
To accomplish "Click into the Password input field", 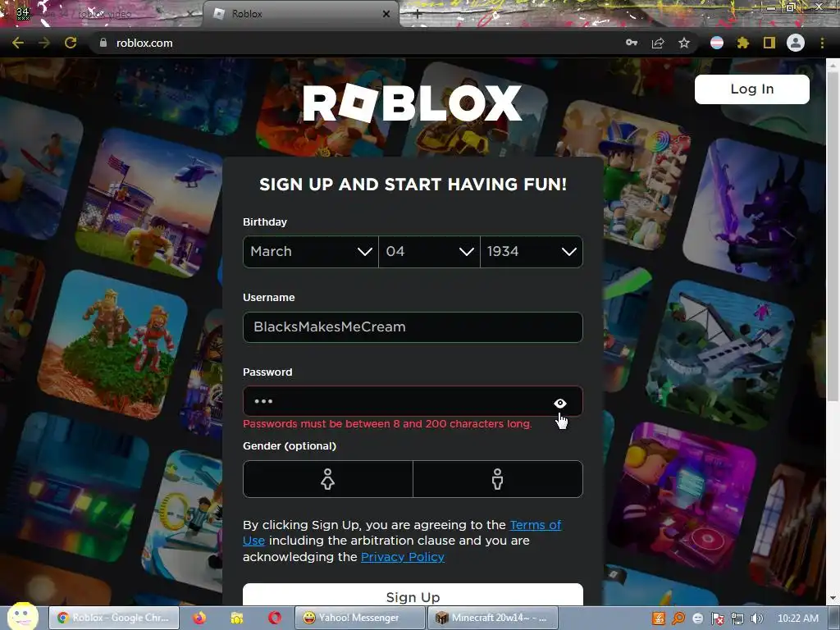I will [413, 401].
